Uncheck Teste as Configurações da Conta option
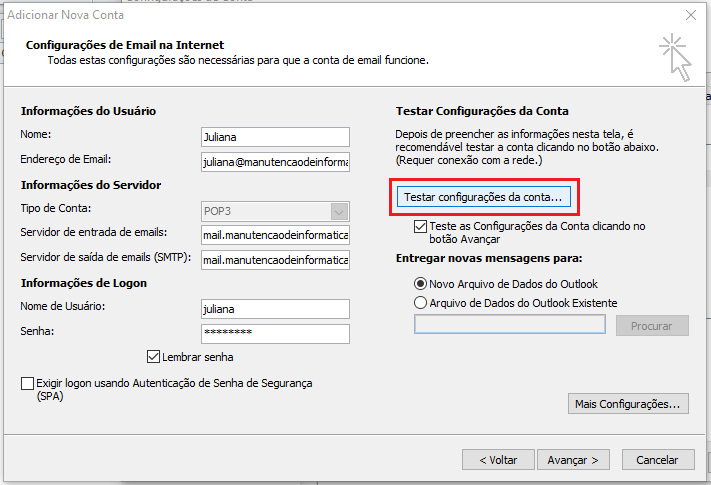 tap(420, 226)
